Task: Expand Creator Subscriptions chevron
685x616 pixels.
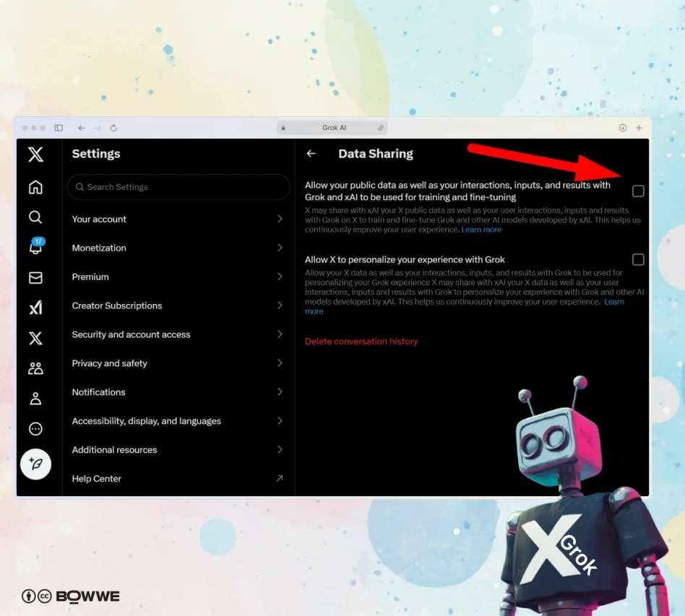Action: click(280, 305)
